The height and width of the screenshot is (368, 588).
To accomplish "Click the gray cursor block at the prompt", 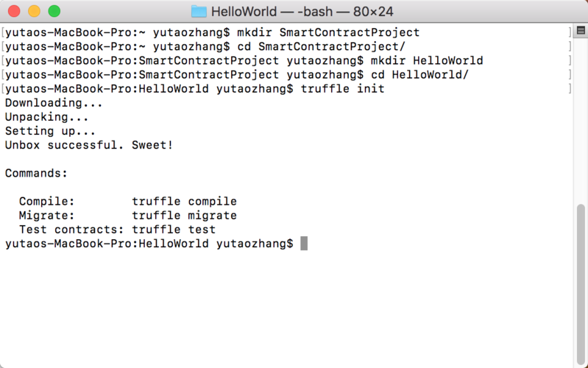I will (x=304, y=244).
